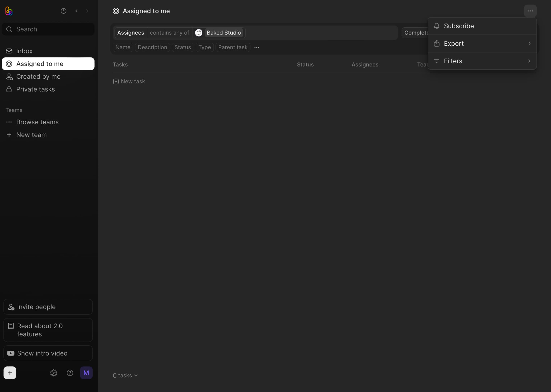Add a Type filter

pyautogui.click(x=205, y=47)
